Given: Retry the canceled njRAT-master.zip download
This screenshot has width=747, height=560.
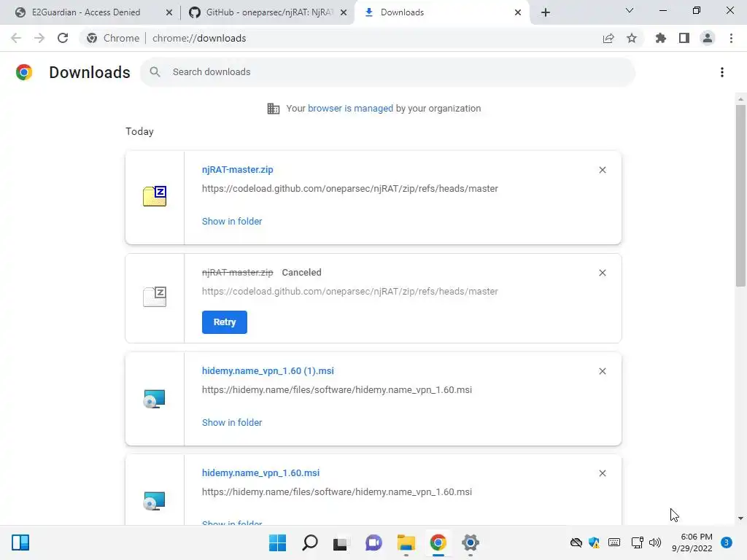Looking at the screenshot, I should (225, 322).
